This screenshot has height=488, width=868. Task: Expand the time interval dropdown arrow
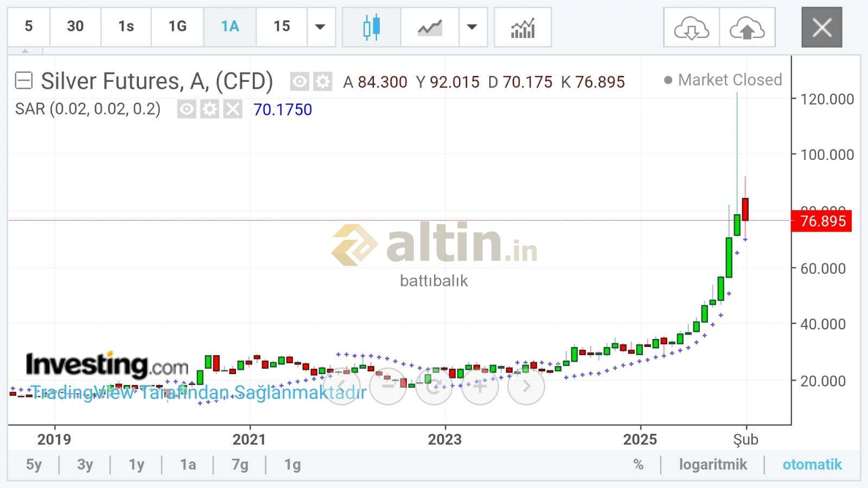pyautogui.click(x=321, y=27)
